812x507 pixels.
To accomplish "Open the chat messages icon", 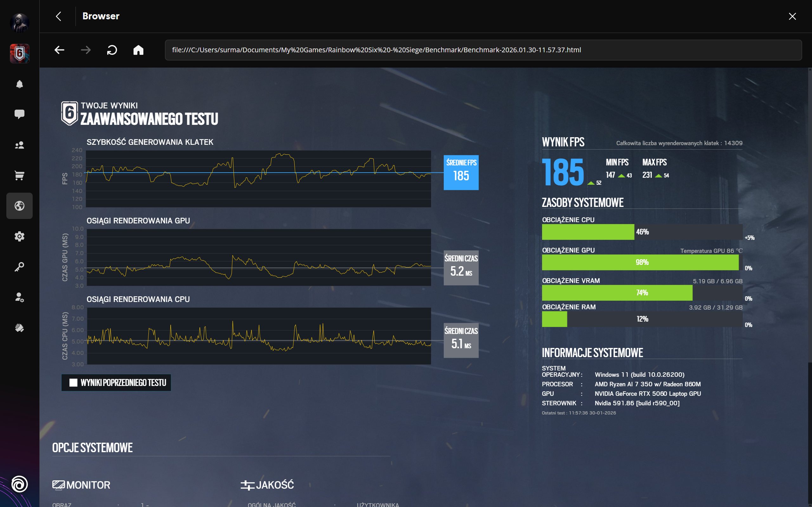I will pyautogui.click(x=19, y=114).
